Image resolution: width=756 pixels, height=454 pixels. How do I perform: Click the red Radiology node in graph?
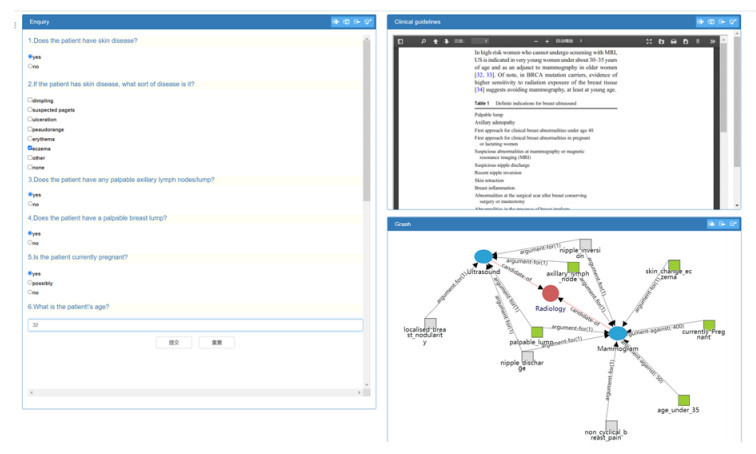click(x=550, y=293)
